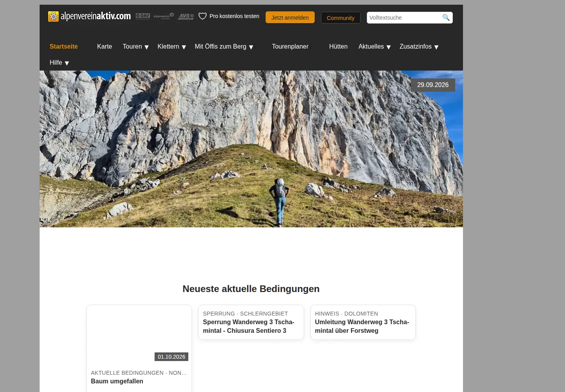Viewport: 565px width, 392px height.
Task: Open the Community button
Action: (x=341, y=18)
